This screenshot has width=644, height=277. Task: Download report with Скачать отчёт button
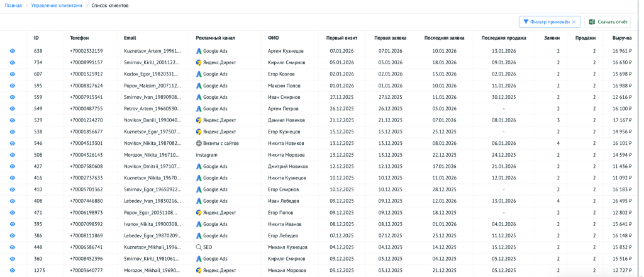coord(608,22)
